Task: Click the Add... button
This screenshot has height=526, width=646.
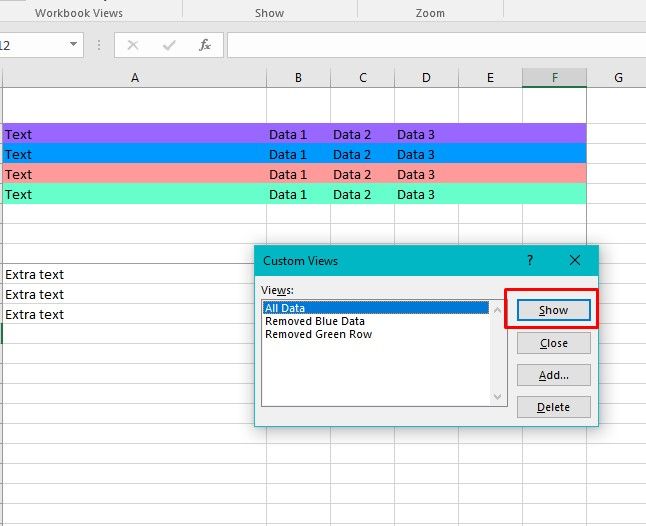Action: pos(553,375)
